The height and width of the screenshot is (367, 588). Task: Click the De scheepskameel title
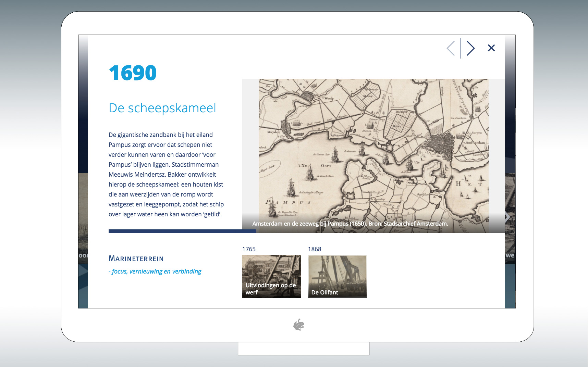pyautogui.click(x=162, y=108)
